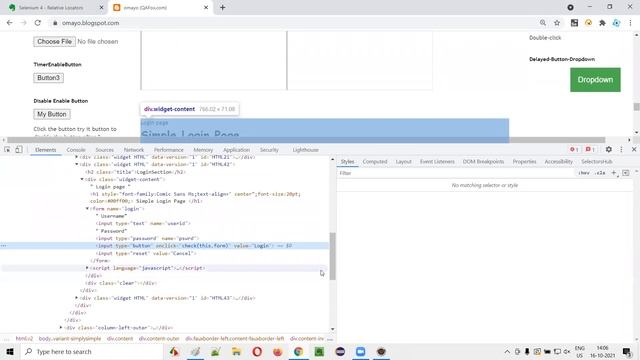
Task: Click the My Button button
Action: (52, 114)
